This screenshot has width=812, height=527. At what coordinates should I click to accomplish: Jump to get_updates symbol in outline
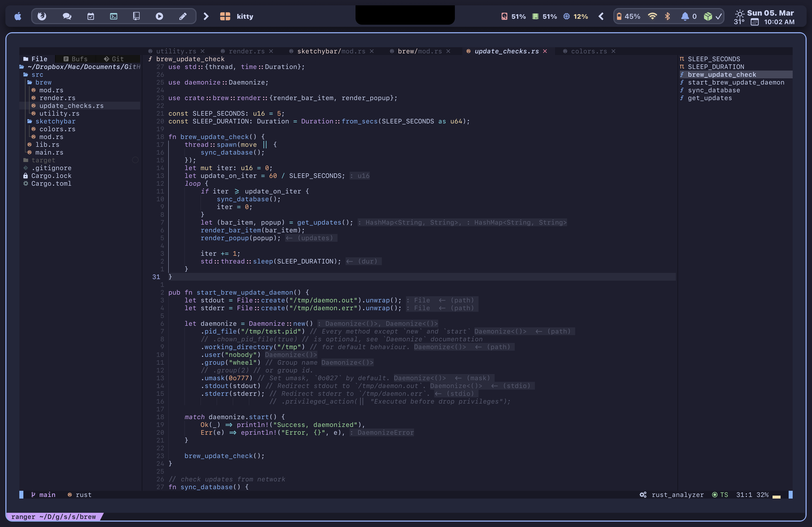[x=709, y=98]
